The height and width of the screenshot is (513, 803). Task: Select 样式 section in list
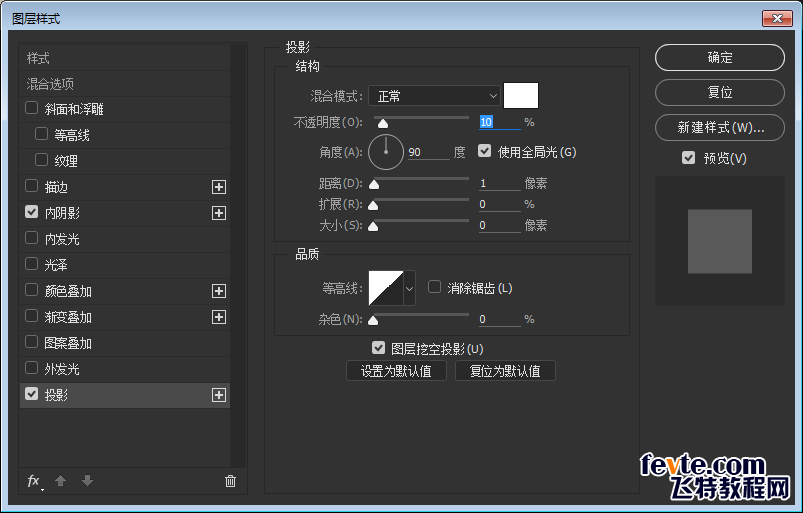[x=124, y=58]
